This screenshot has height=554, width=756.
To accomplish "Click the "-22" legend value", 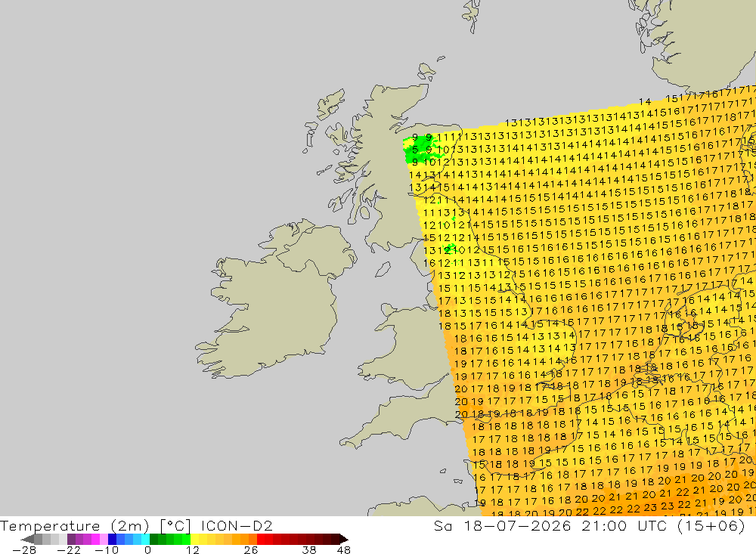I will 69,549.
